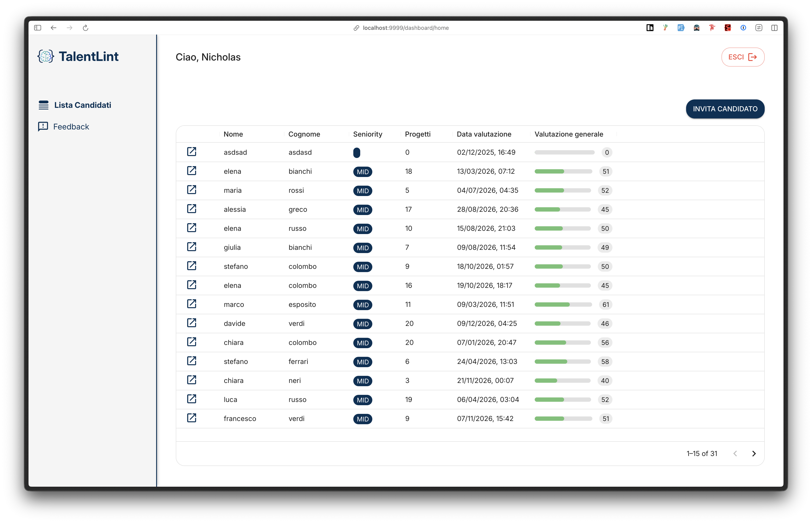
Task: Open francesco verdi's candidate details
Action: point(192,418)
